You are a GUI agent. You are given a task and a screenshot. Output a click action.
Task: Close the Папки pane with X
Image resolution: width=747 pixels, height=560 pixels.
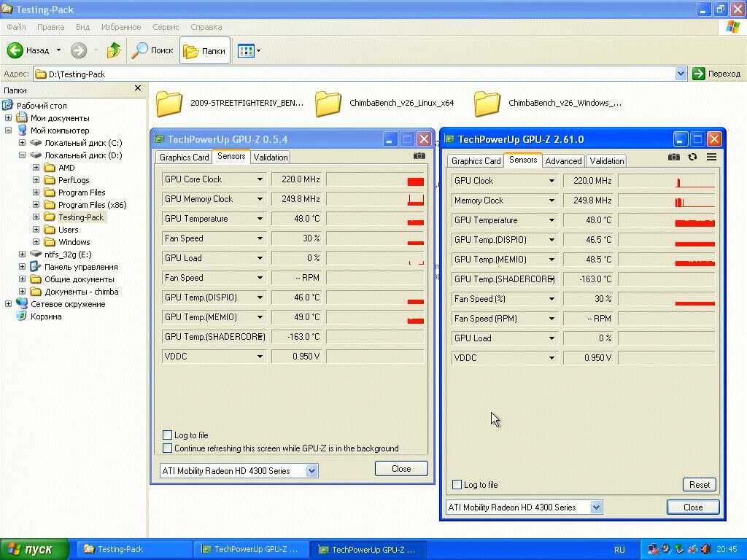pyautogui.click(x=138, y=88)
